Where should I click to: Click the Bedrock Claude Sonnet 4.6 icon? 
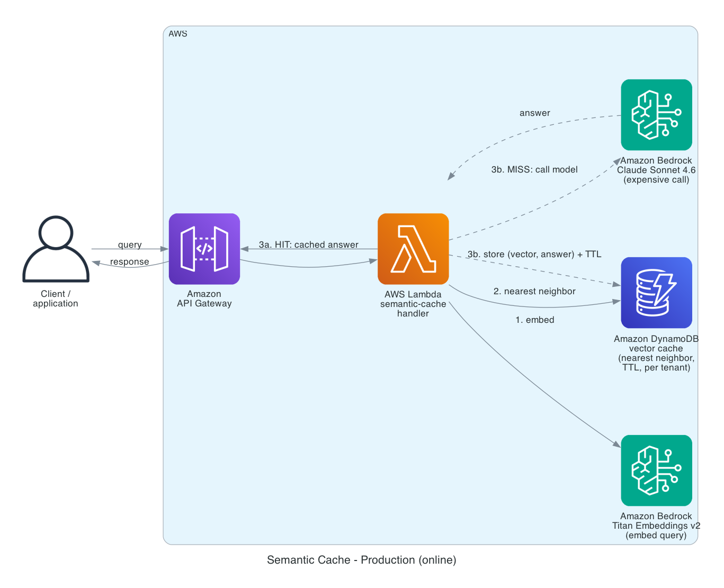(x=656, y=115)
